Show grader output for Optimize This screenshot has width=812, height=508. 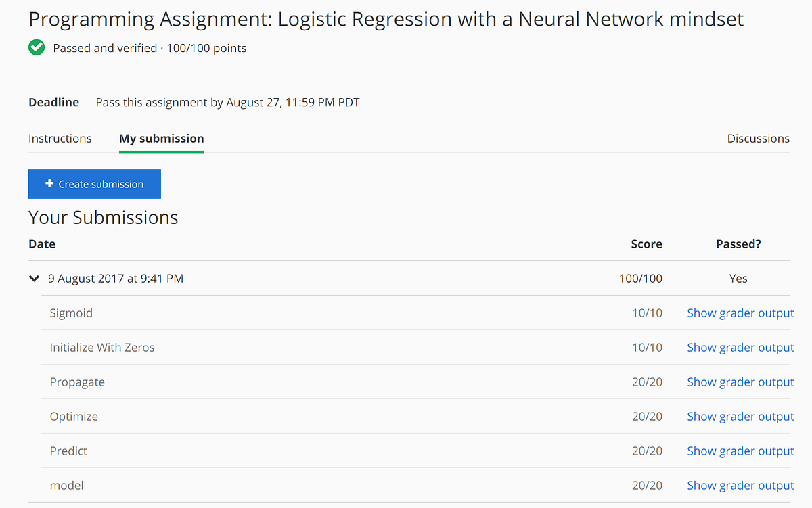click(740, 417)
